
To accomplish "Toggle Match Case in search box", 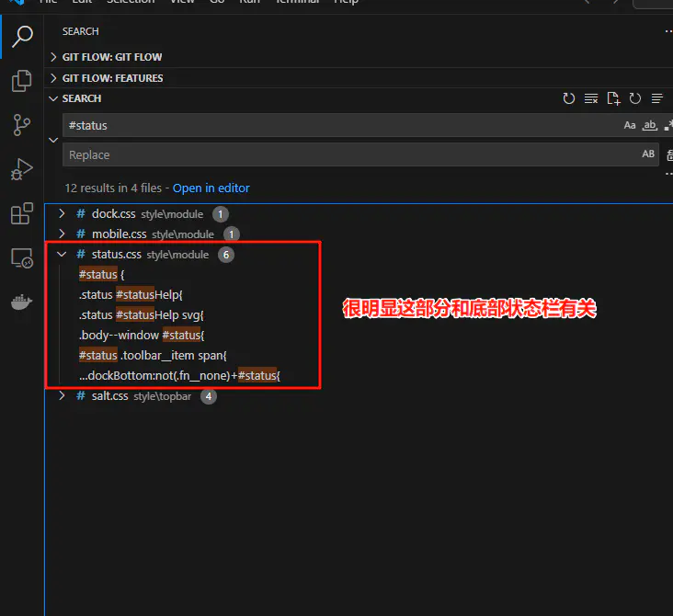I will (630, 125).
